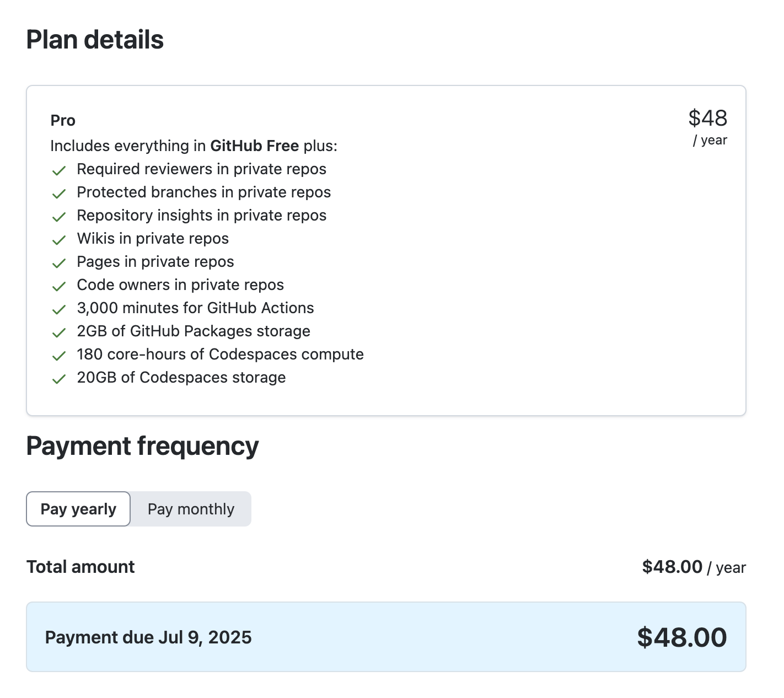Click 'Payment due Jul 9, 2025' text
Screen dimensions: 784x698
coord(148,637)
